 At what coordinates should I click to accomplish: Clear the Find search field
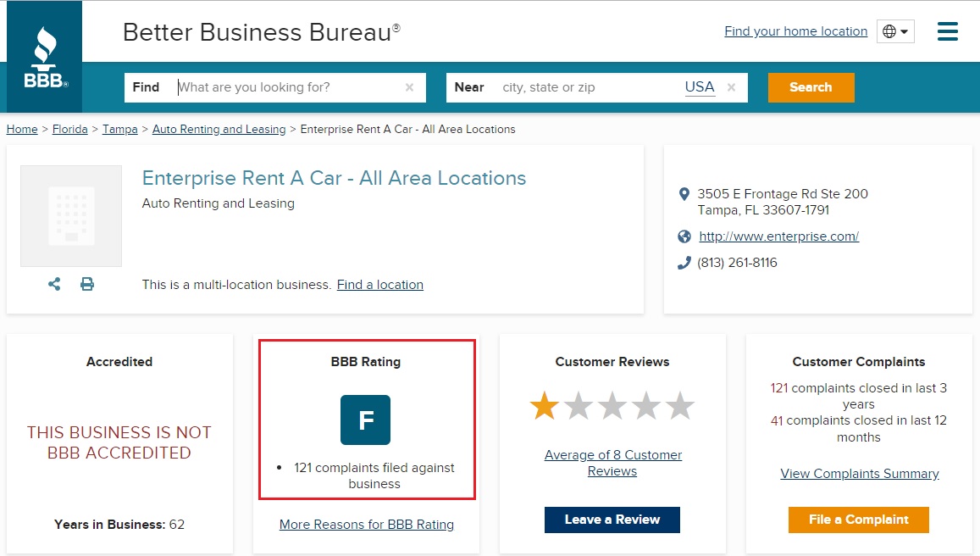click(409, 87)
